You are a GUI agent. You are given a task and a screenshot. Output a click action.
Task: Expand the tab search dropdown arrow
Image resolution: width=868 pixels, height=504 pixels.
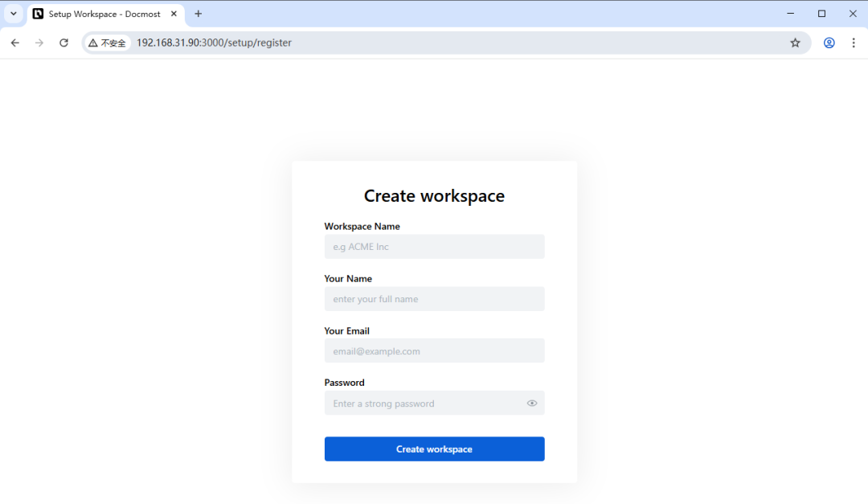(14, 14)
